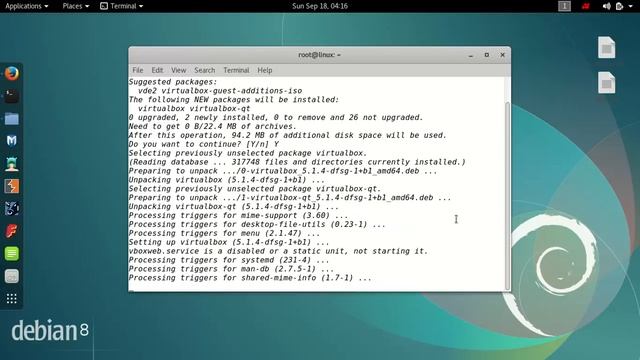Viewport: 640px width, 360px height.
Task: Click the line 'Do you want to continue? [Y/n] Y'
Action: click(x=204, y=144)
